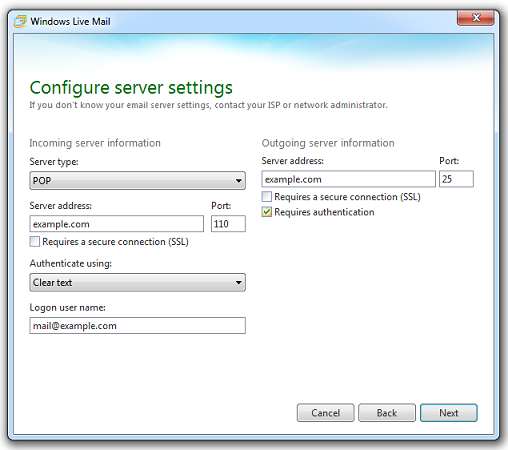Select the incoming port 110 field
This screenshot has height=450, width=508.
pyautogui.click(x=228, y=224)
